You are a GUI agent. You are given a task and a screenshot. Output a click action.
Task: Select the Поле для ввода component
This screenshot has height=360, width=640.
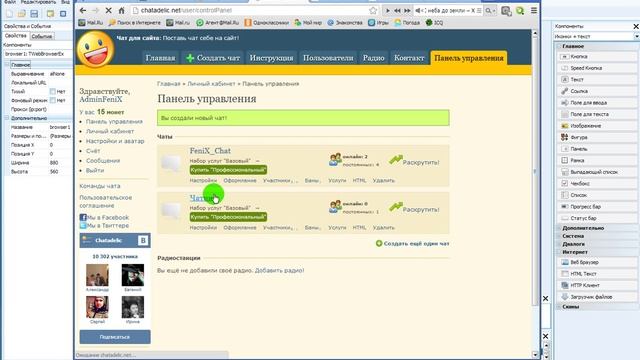(596, 103)
